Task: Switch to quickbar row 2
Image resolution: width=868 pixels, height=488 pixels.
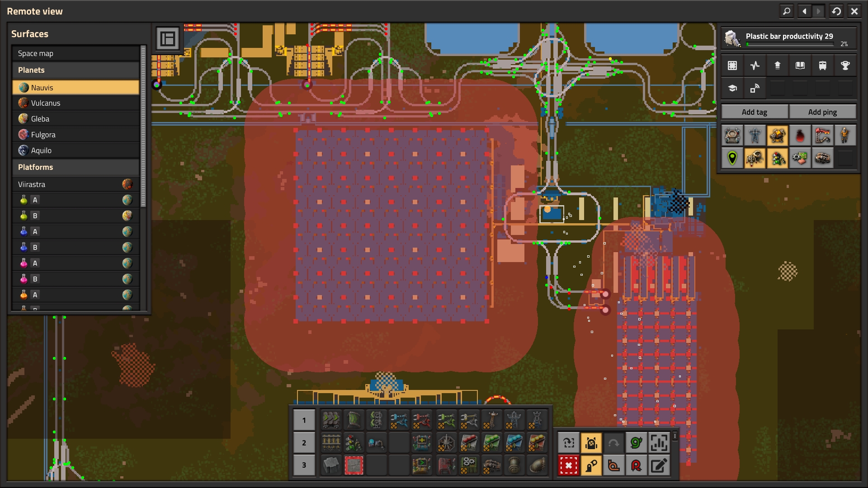Action: [304, 443]
